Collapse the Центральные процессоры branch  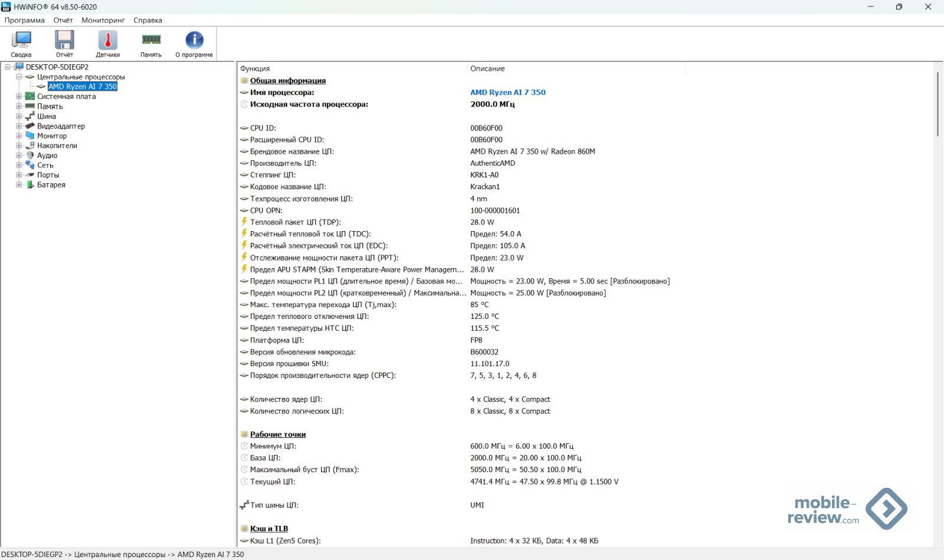click(x=19, y=77)
